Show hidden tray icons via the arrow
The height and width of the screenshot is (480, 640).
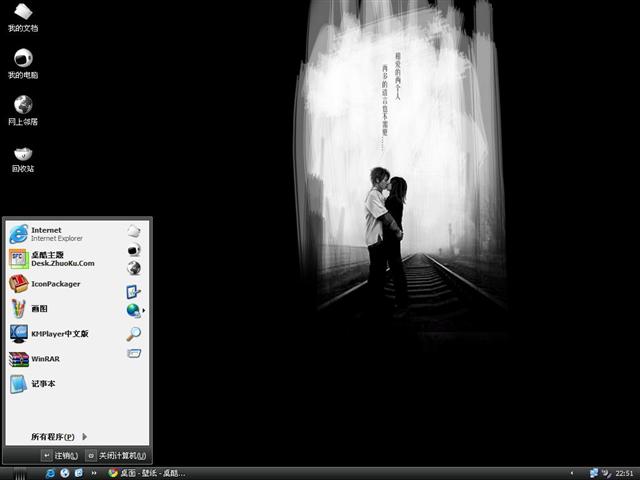(572, 472)
